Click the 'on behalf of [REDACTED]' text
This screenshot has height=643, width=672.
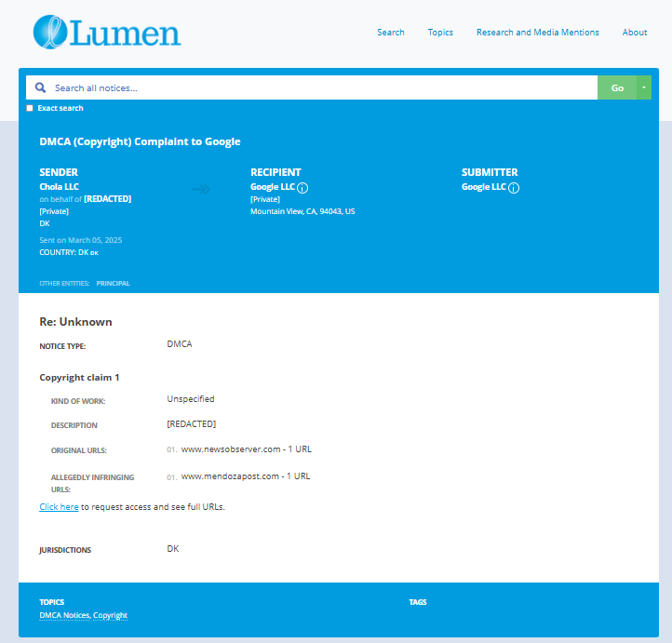pyautogui.click(x=86, y=199)
